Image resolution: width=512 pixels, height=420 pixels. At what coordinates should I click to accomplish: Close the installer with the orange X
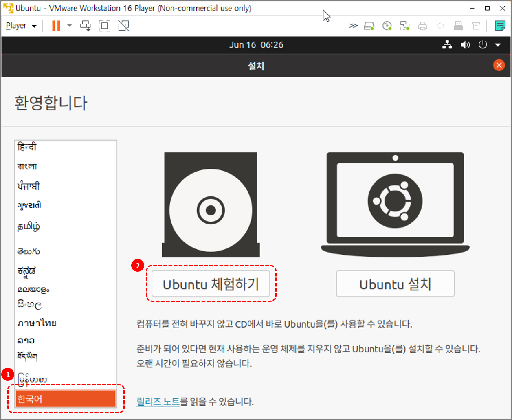coord(499,65)
